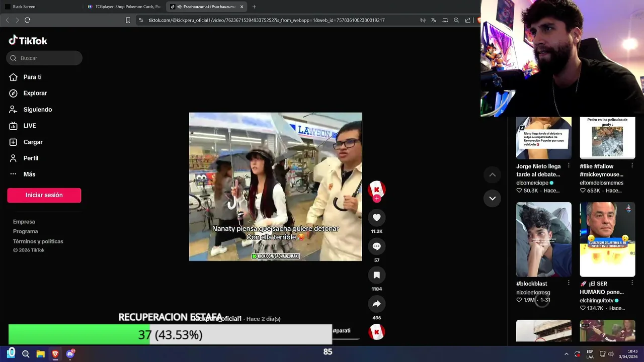644x362 pixels.
Task: Like the video with heart icon
Action: [x=376, y=217]
